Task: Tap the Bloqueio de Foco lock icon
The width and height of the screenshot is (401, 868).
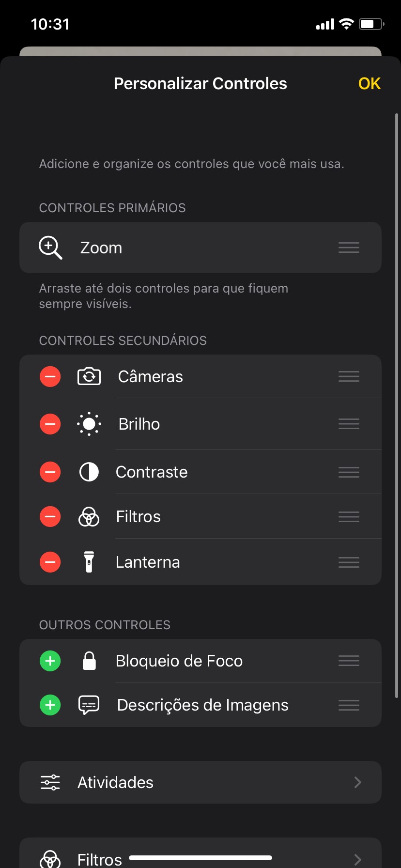Action: (89, 661)
